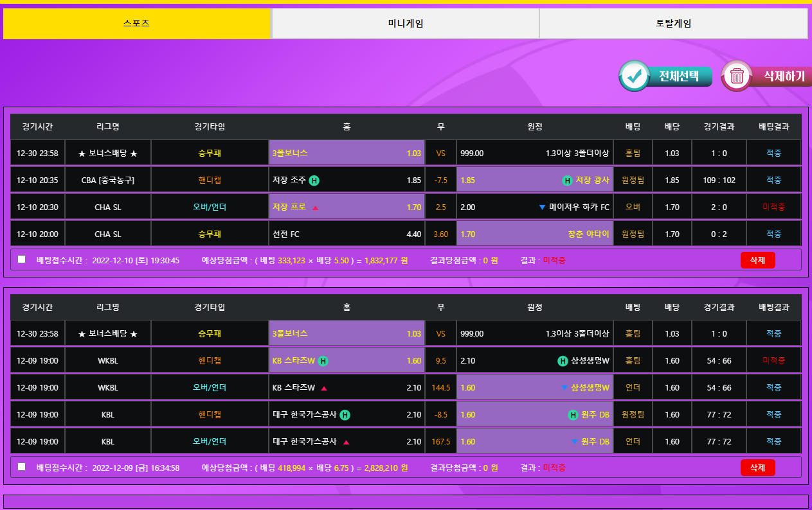Open the 토탈게임 tab
Image resolution: width=812 pixels, height=510 pixels.
pos(673,24)
